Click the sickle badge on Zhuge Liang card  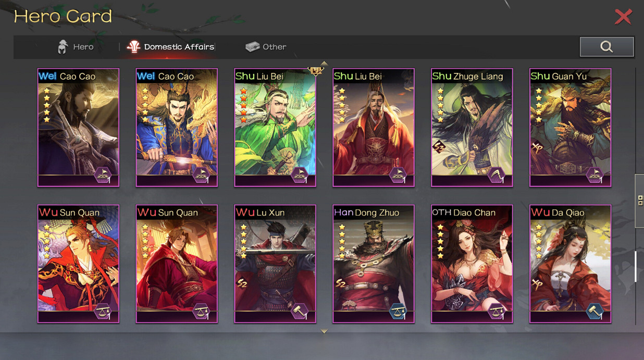pyautogui.click(x=497, y=176)
